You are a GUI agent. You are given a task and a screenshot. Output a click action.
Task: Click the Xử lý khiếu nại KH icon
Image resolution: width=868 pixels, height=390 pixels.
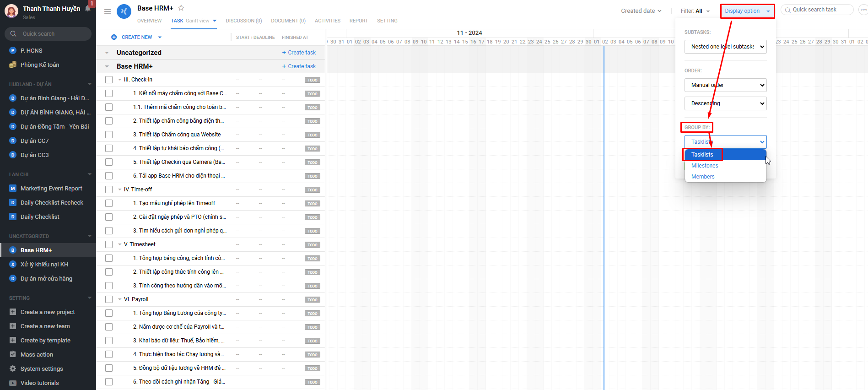[13, 264]
